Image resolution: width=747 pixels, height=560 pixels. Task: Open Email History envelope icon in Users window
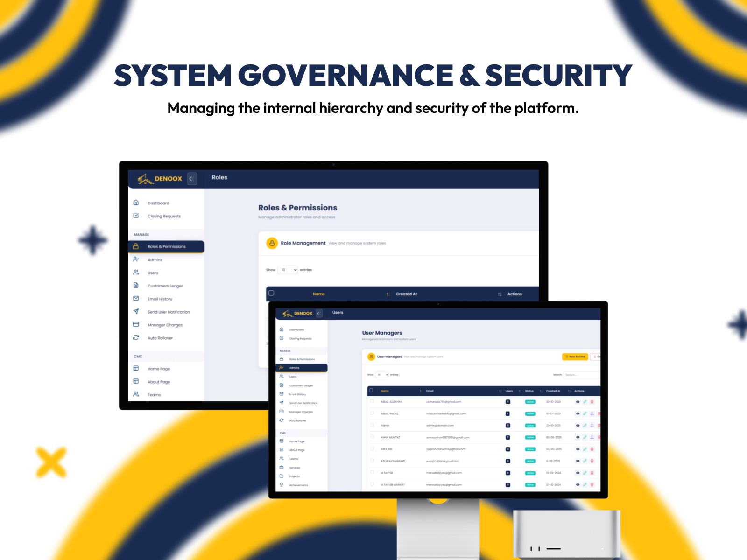282,394
